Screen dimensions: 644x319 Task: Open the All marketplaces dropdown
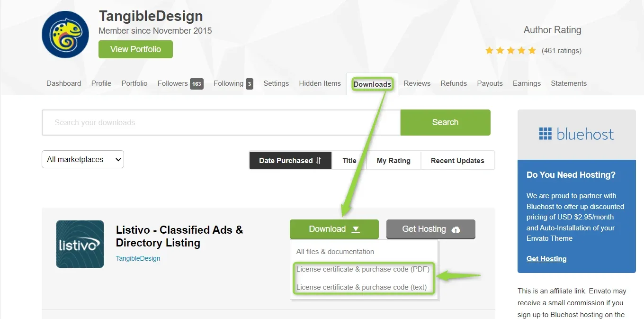coord(83,159)
